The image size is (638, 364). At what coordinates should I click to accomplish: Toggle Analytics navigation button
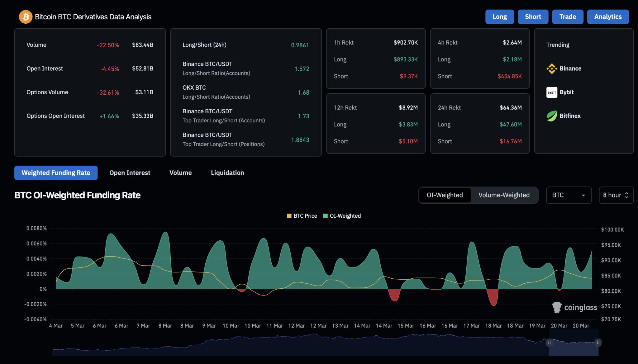pos(608,17)
